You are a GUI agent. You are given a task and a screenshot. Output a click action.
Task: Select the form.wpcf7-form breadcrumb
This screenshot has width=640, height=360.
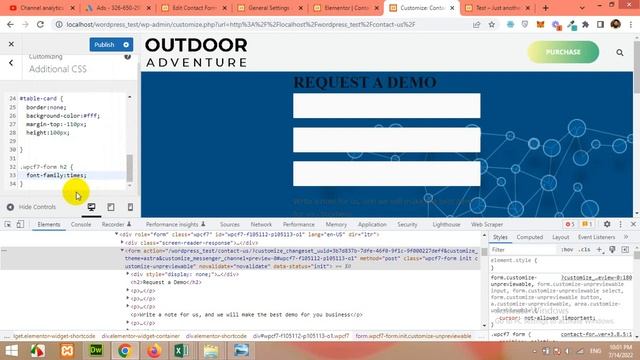(x=413, y=336)
